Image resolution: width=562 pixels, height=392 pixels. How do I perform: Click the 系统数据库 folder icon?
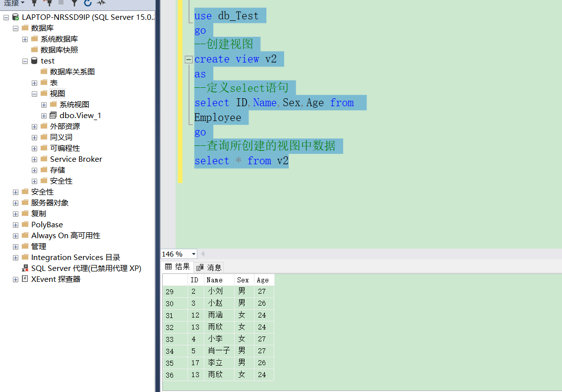tap(34, 38)
